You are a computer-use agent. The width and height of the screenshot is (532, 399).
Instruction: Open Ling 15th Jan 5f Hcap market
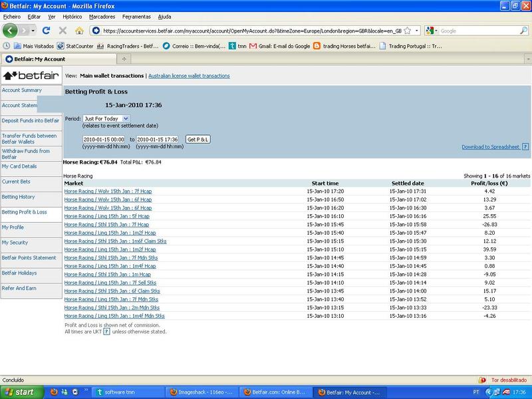pos(107,216)
